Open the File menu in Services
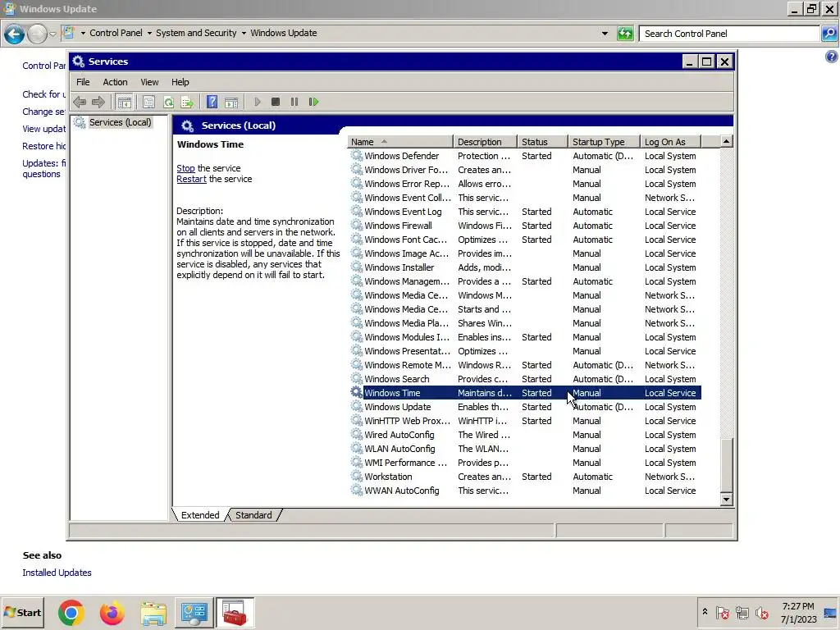The height and width of the screenshot is (630, 840). click(83, 82)
